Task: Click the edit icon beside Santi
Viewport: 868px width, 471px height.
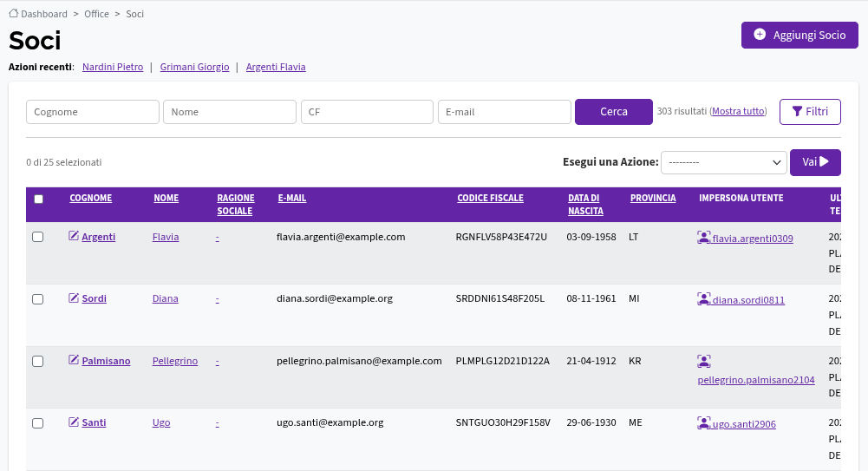Action: tap(74, 422)
